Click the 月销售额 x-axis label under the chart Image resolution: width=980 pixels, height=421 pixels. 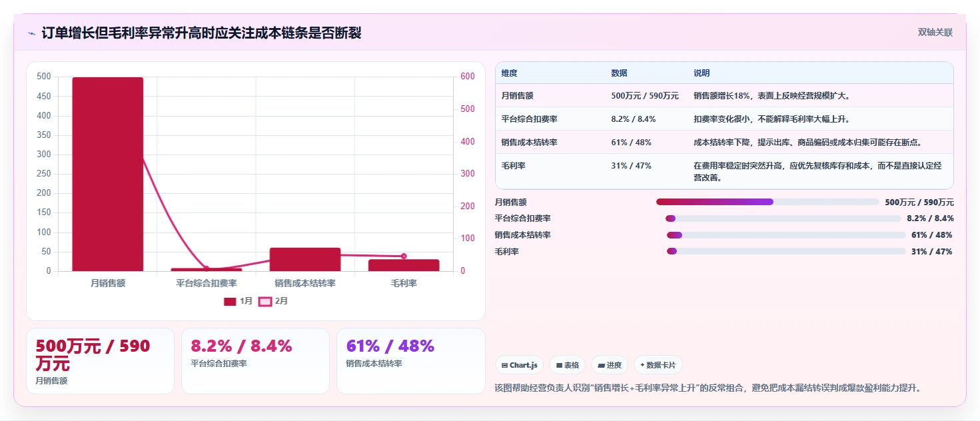(108, 283)
